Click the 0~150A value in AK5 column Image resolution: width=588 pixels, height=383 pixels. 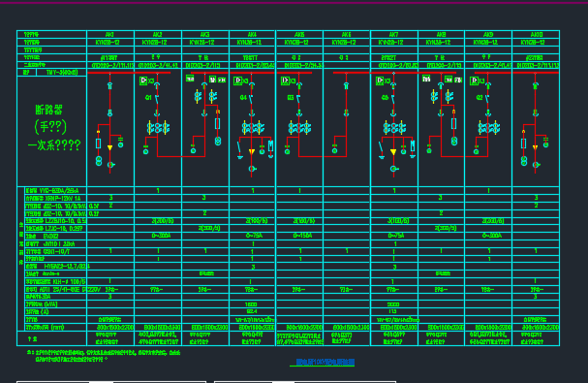tap(302, 236)
